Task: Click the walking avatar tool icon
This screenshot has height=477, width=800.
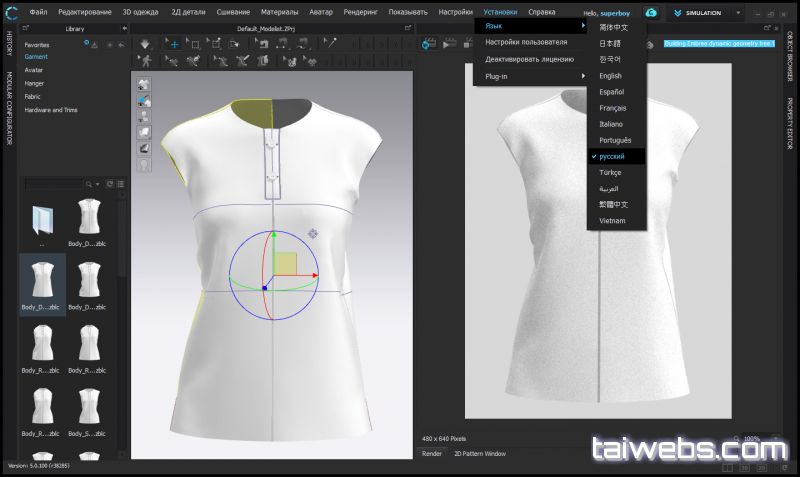Action: tap(146, 61)
